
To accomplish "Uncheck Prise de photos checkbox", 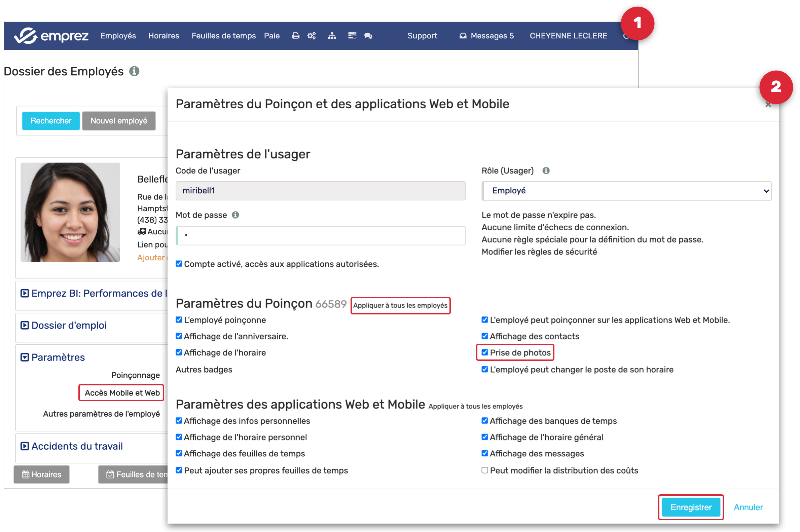I will (x=484, y=352).
